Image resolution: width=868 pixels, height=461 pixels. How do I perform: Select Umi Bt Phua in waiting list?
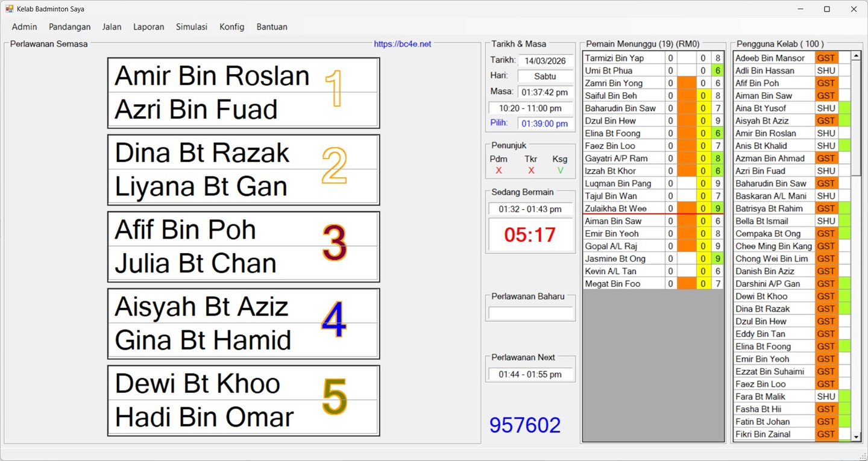[x=624, y=71]
